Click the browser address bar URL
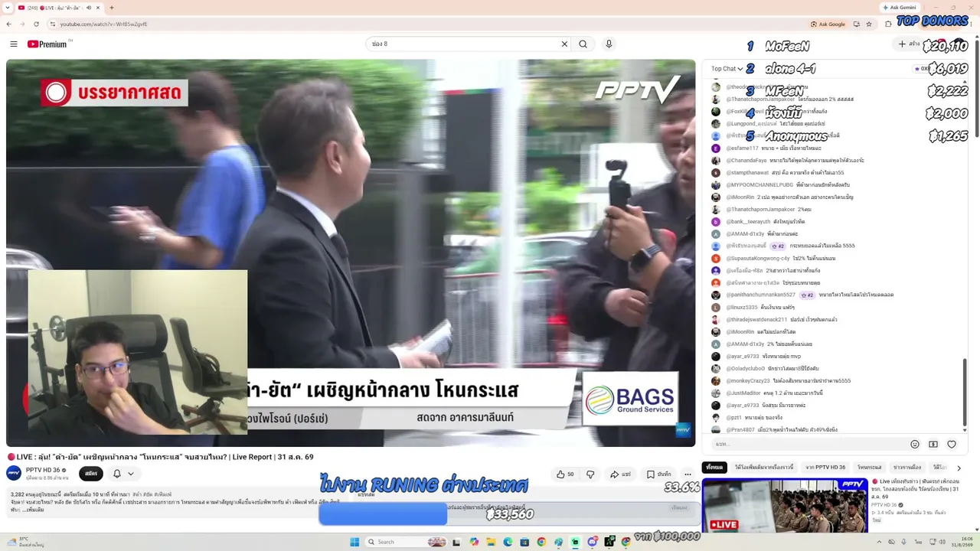This screenshot has width=980, height=551. tap(104, 24)
